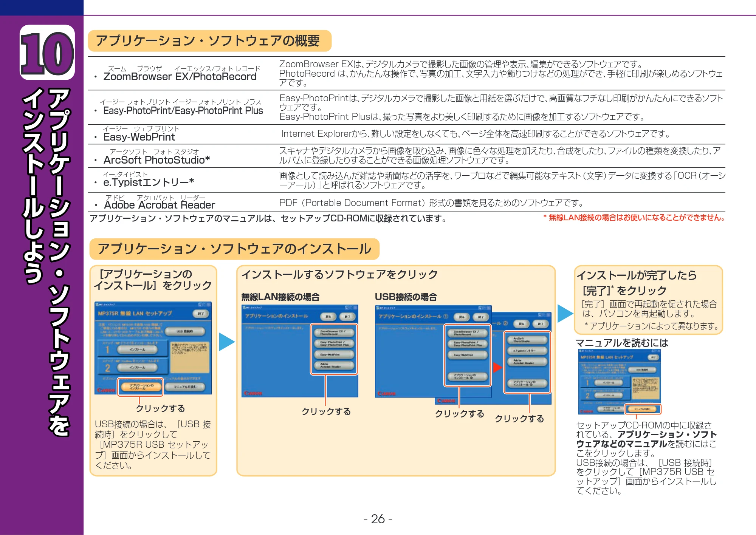Click Adobe Acrobat Reader in the overview table
Image resolution: width=756 pixels, height=535 pixels.
(160, 205)
